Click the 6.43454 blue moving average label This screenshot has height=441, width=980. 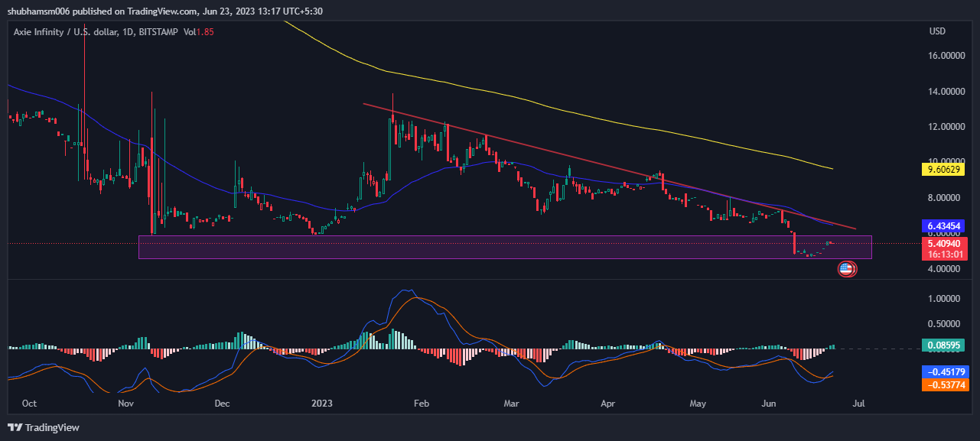(x=943, y=226)
